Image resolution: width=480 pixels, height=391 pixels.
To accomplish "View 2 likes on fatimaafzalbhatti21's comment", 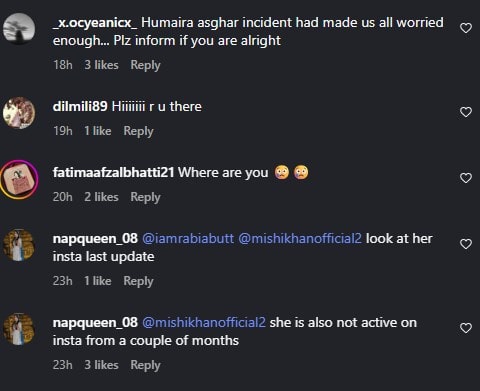I will pos(101,197).
